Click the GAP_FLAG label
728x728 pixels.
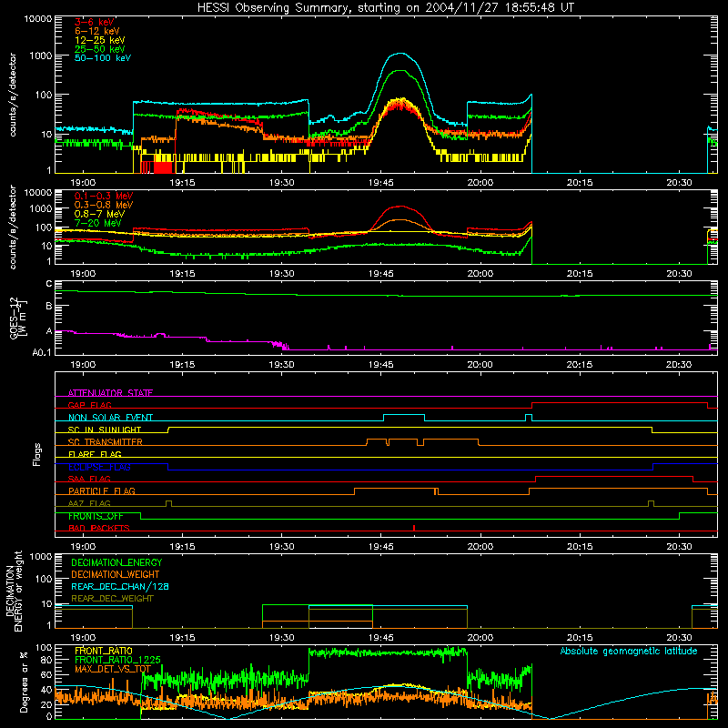[89, 405]
